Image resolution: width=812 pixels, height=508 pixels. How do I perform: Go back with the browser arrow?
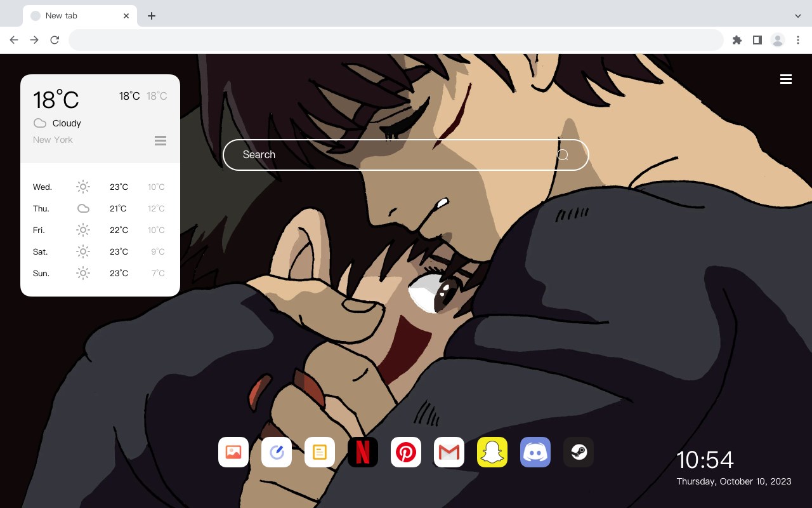[x=14, y=40]
